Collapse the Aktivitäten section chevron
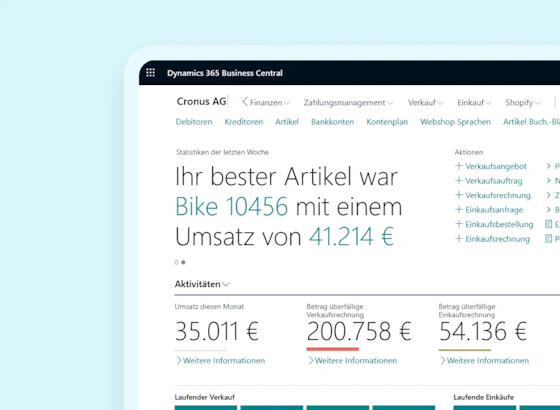 226,285
